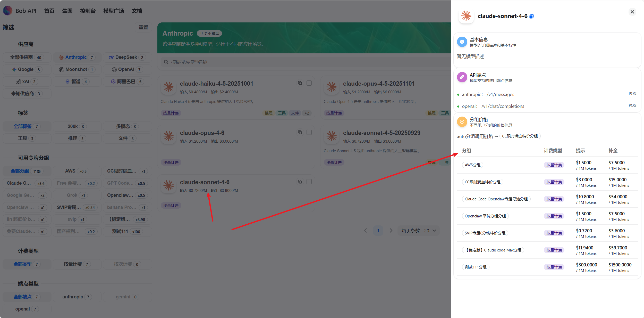Open the items-per-page 20 dropdown
Image resolution: width=644 pixels, height=318 pixels.
[419, 231]
